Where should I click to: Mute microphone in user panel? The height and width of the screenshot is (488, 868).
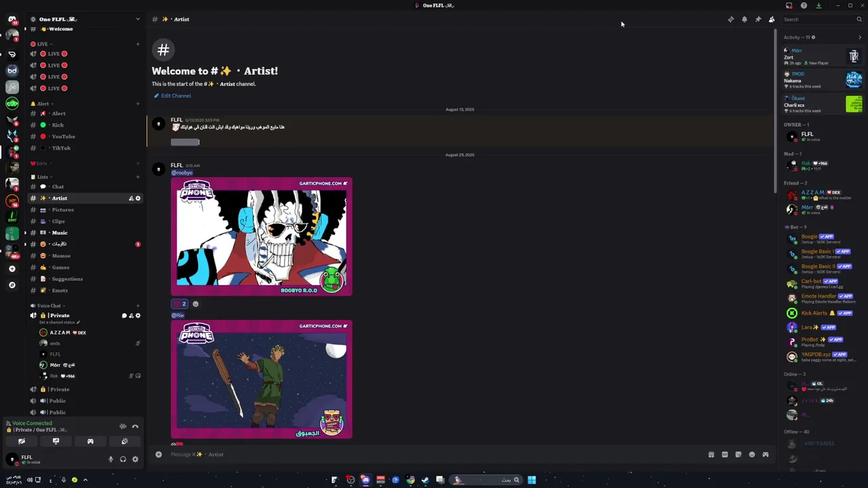[111, 460]
